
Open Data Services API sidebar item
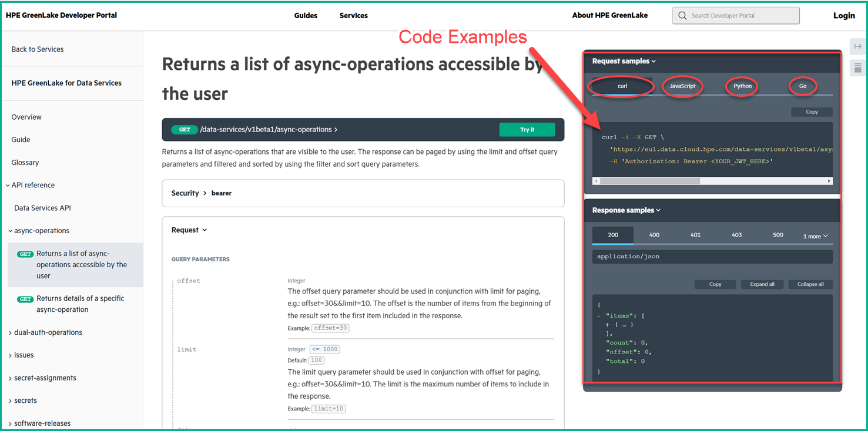42,208
